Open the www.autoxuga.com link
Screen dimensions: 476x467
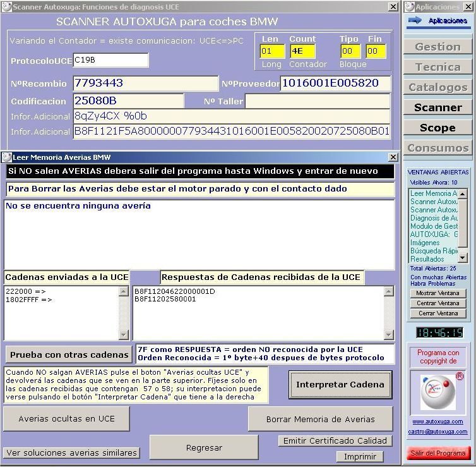tap(437, 422)
